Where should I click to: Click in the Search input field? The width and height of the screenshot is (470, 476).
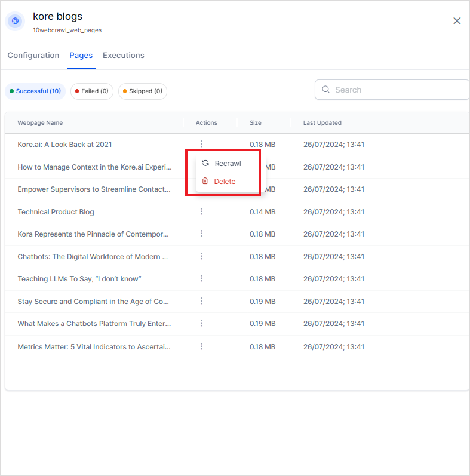397,90
